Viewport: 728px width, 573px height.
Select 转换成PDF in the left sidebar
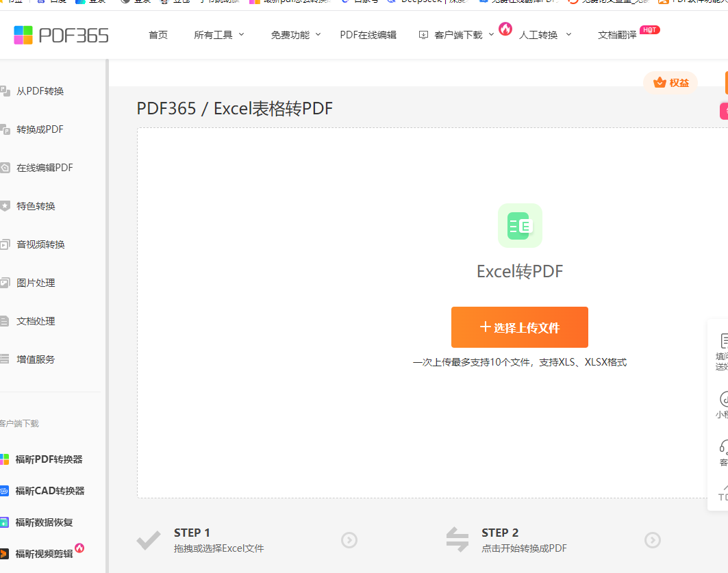(40, 129)
